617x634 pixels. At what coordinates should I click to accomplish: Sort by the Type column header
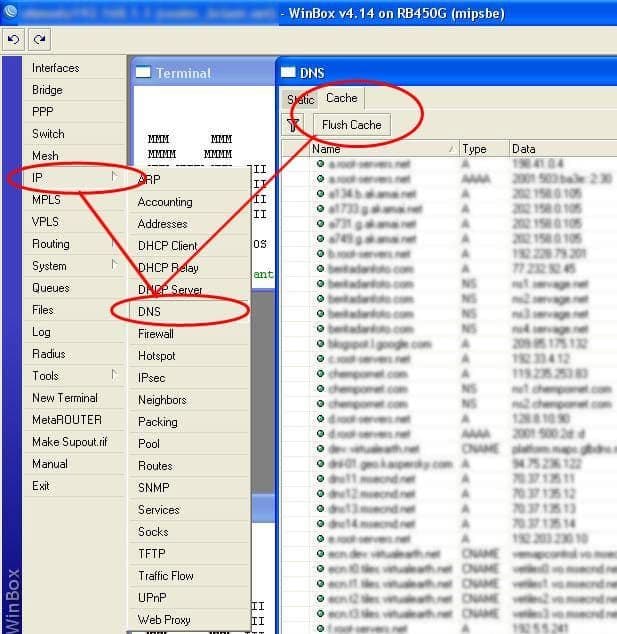point(484,149)
